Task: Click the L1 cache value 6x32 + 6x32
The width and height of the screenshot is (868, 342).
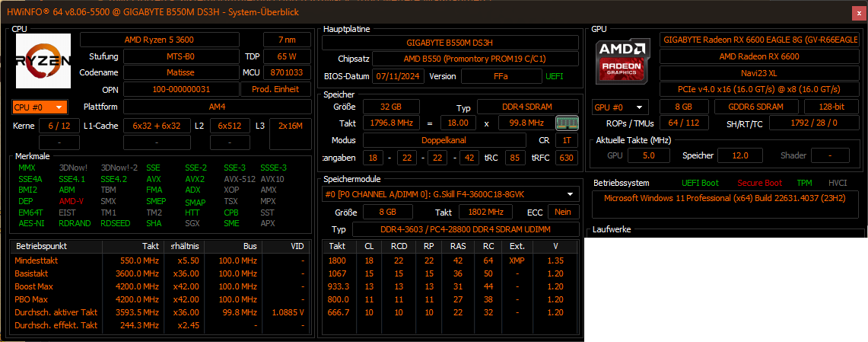Action: coord(157,126)
